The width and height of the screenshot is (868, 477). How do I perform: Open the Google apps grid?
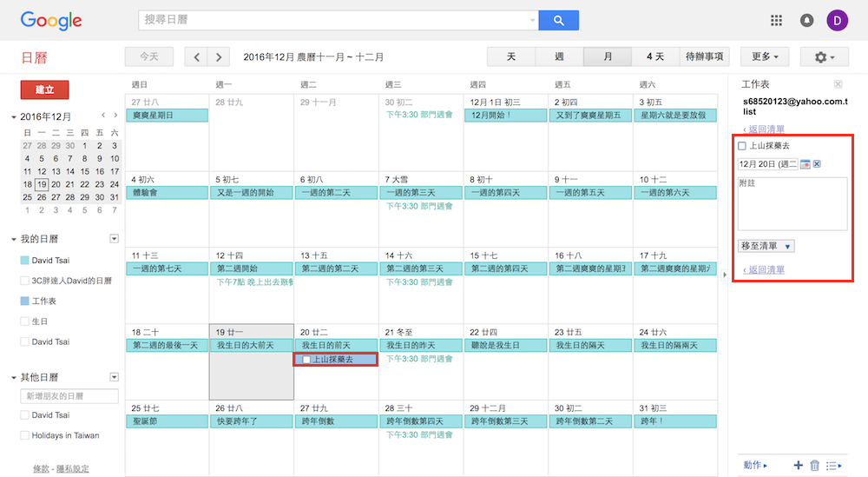point(776,20)
